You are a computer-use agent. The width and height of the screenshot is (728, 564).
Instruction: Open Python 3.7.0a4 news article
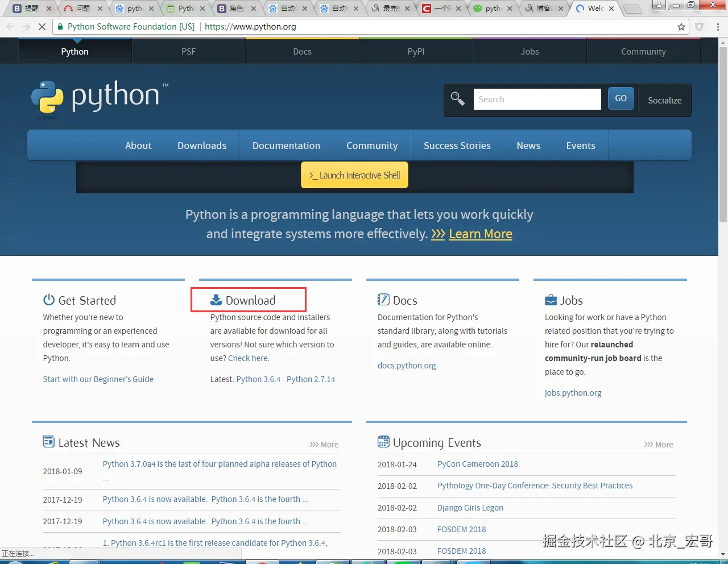220,464
